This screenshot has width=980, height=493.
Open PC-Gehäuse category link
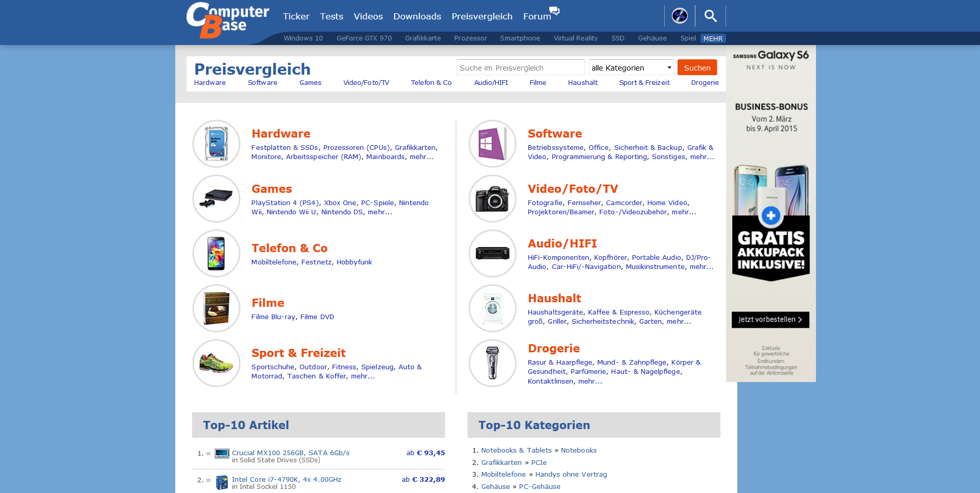pos(540,487)
